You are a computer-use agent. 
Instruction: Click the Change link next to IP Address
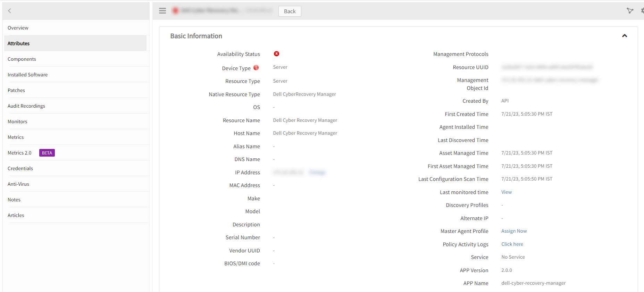click(317, 172)
